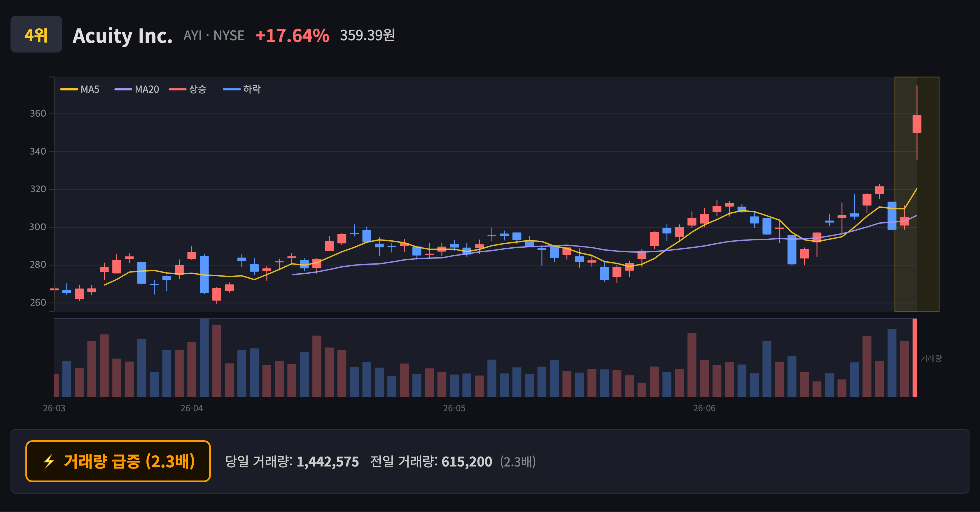This screenshot has width=980, height=512.
Task: Toggle the MA20 legend entry
Action: point(137,89)
